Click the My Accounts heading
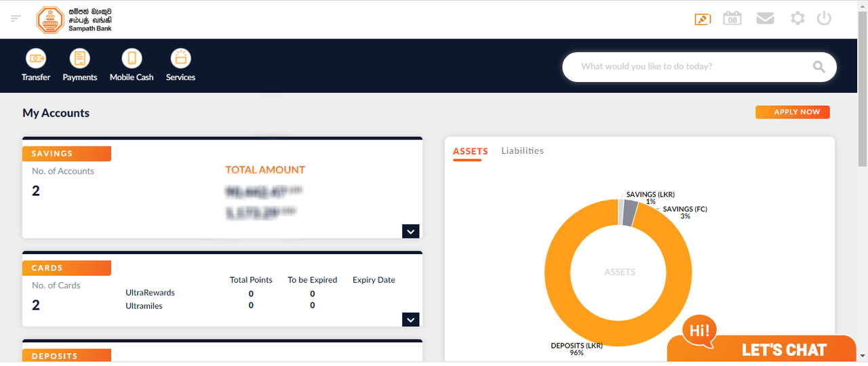 tap(56, 113)
